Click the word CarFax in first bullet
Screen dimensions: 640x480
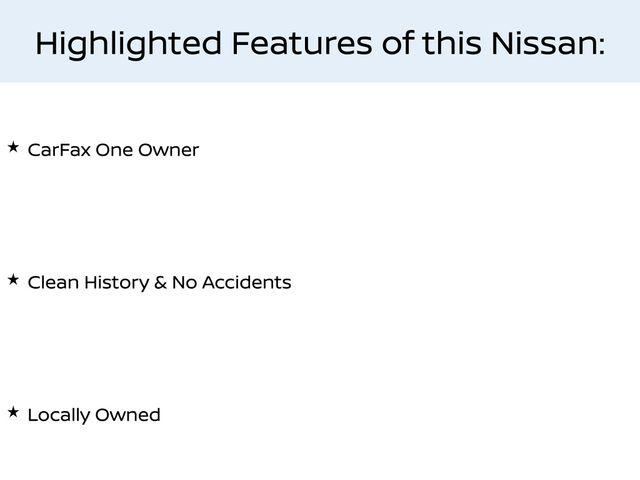click(59, 150)
